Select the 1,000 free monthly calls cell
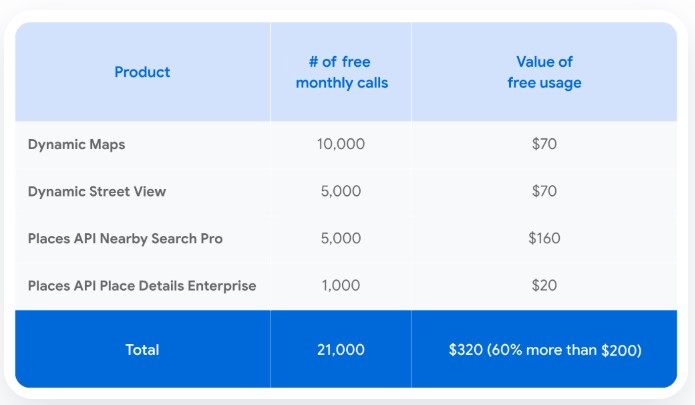 [341, 286]
